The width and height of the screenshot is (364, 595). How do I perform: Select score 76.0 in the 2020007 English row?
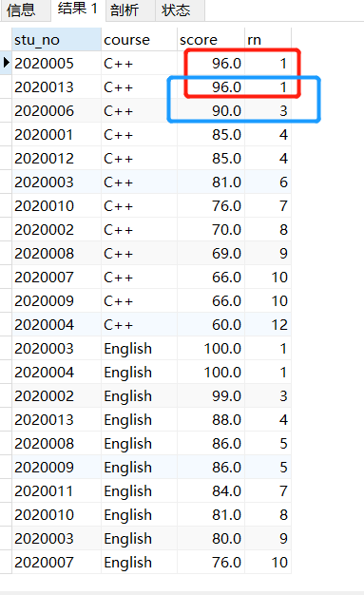tap(211, 563)
